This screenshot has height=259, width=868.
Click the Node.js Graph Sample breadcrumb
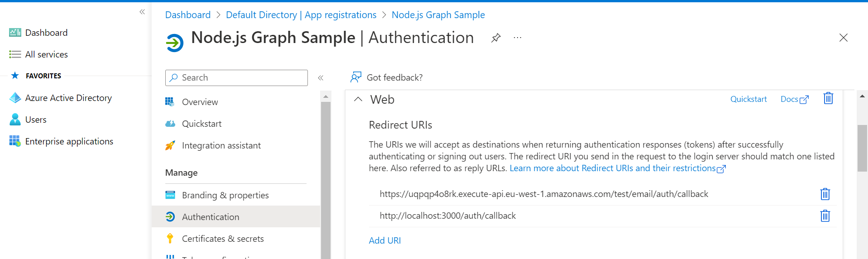438,15
